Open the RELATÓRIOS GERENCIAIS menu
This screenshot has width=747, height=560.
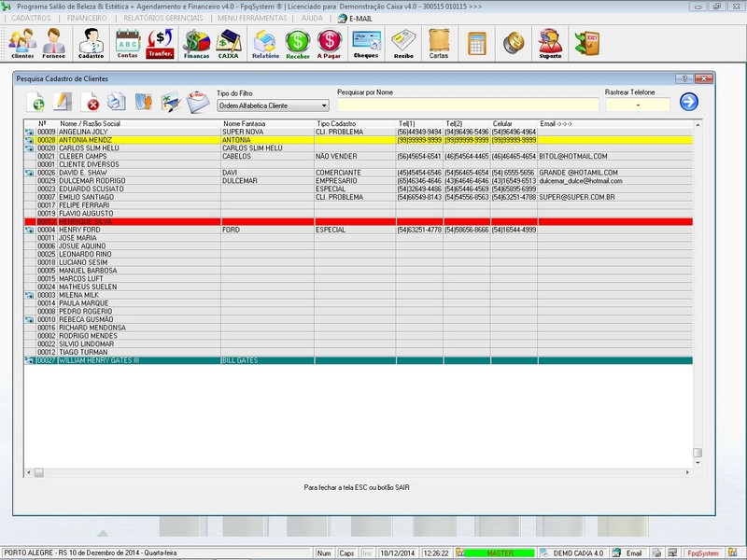162,18
